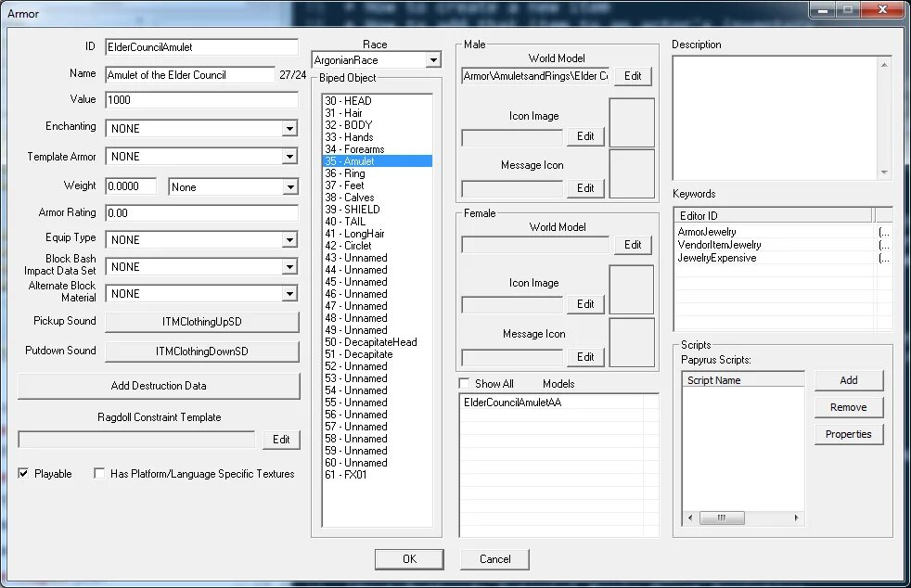Screen dimensions: 911x588
Task: Click script list horizontal scrollbar right arrow
Action: (797, 518)
